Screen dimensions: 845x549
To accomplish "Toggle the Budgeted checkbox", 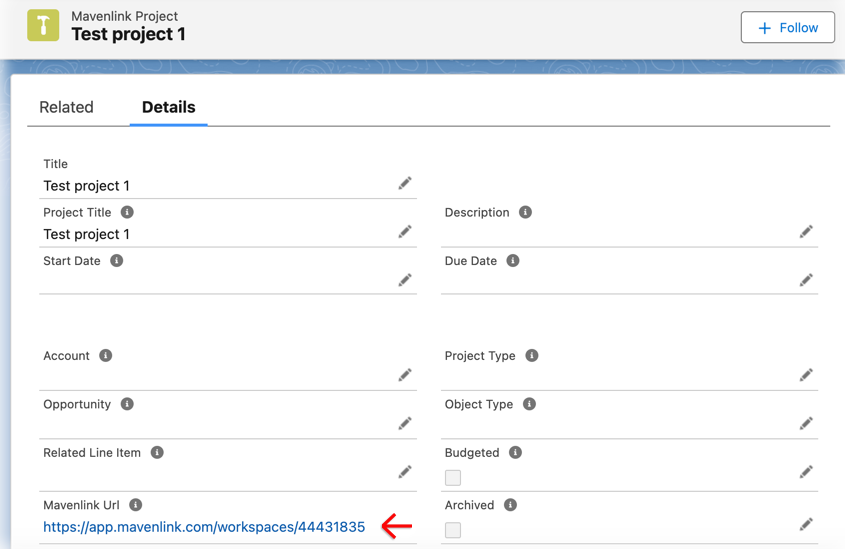I will (x=453, y=478).
